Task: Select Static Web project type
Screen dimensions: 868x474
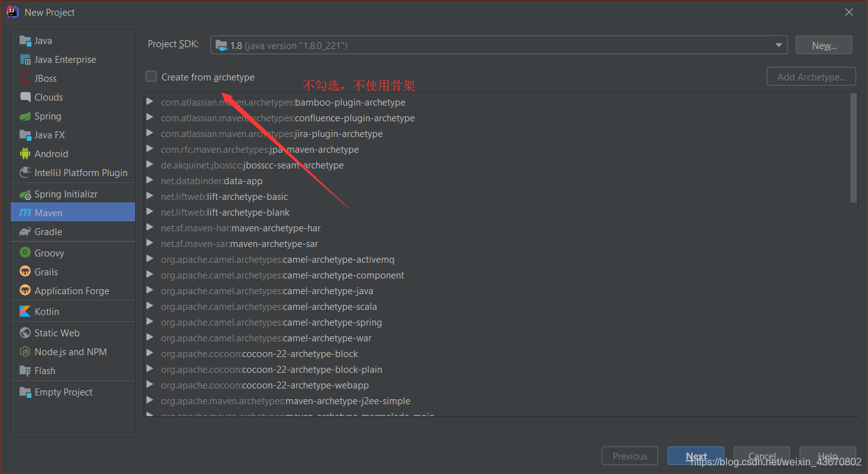Action: pyautogui.click(x=73, y=333)
